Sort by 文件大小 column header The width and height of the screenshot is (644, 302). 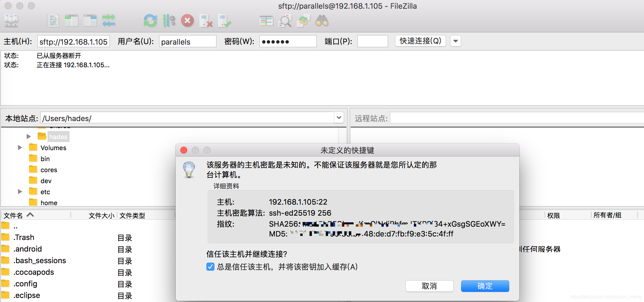[x=94, y=215]
